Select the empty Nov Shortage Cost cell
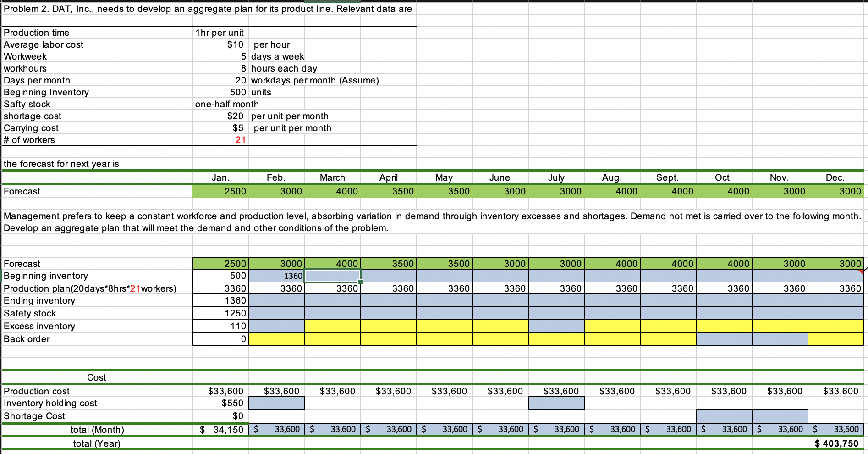868x454 pixels. pos(780,416)
